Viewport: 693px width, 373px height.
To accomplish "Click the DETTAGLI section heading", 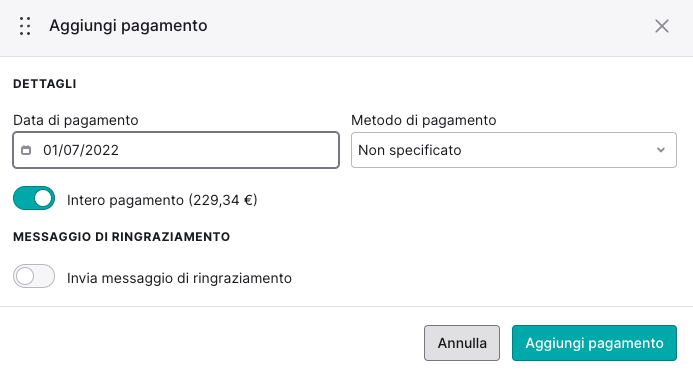I will (45, 84).
